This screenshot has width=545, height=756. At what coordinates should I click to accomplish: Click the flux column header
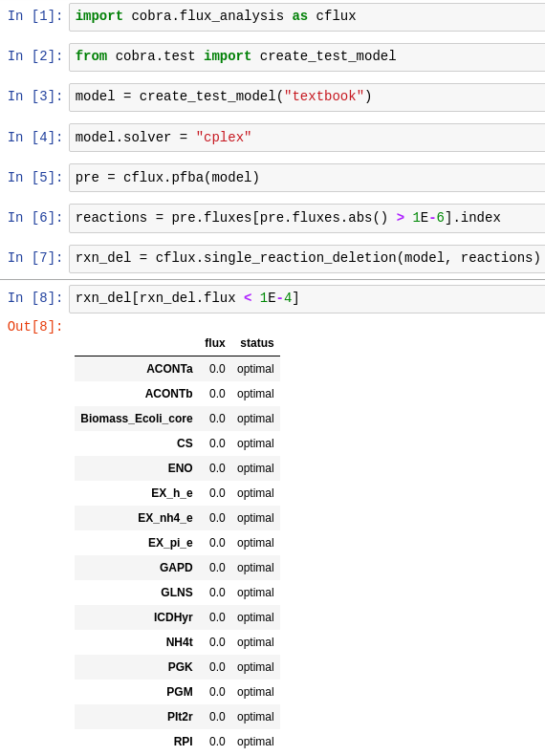[x=214, y=343]
